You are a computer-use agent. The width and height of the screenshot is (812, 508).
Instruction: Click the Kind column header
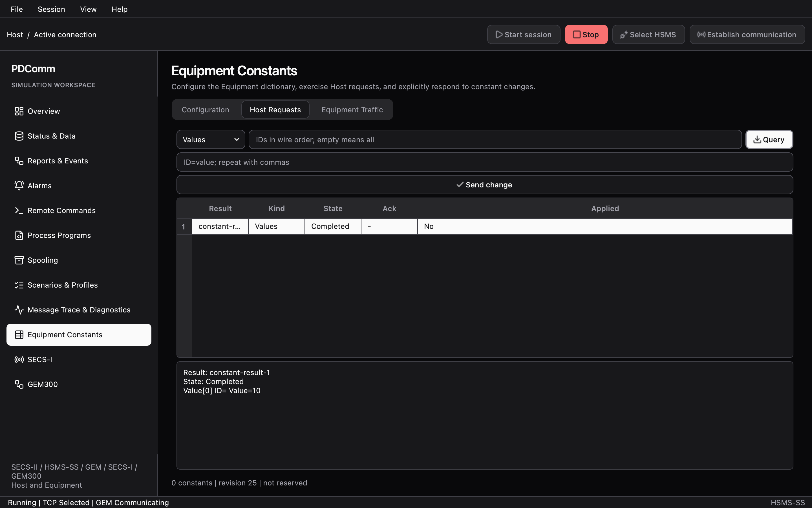click(x=277, y=209)
